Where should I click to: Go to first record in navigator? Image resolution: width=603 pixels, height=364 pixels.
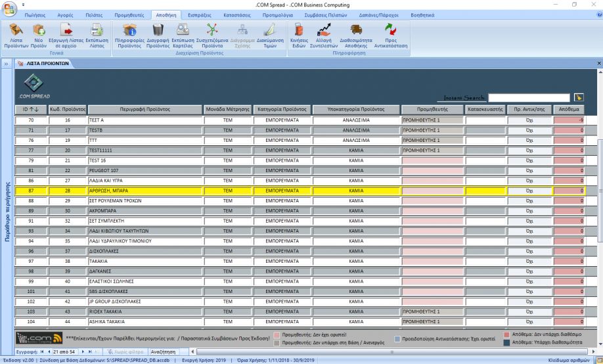42,352
